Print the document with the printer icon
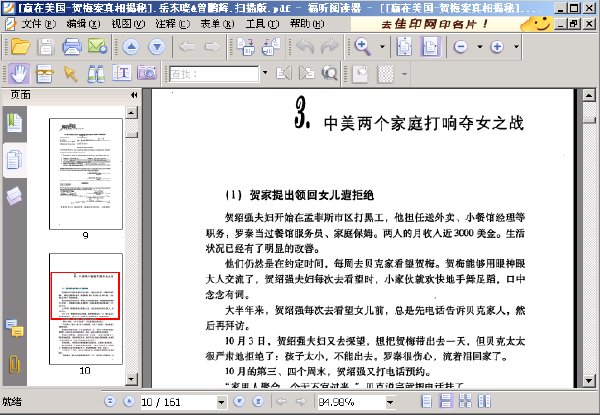The height and width of the screenshot is (415, 600). tap(72, 47)
